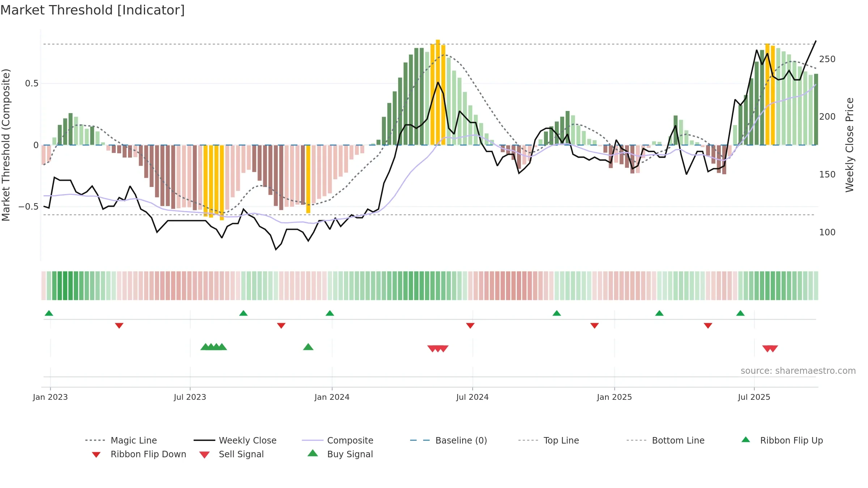Toggle the Baseline (0) legend entry

tap(448, 440)
